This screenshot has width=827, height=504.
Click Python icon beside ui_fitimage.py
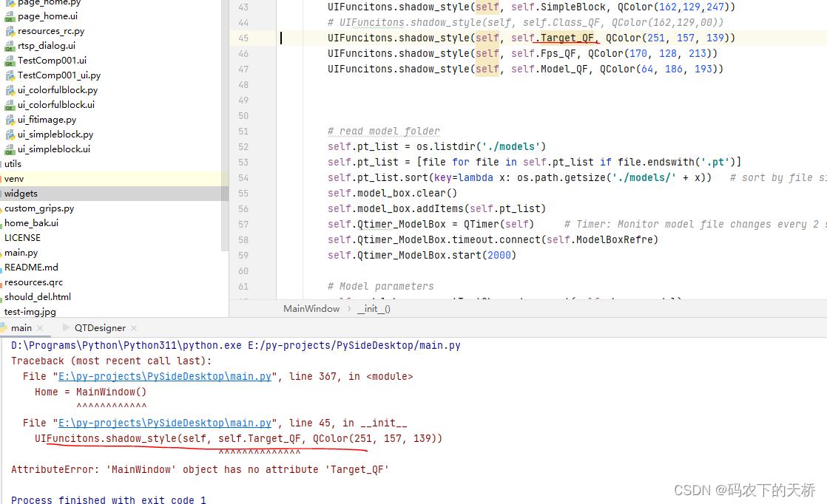click(x=10, y=120)
